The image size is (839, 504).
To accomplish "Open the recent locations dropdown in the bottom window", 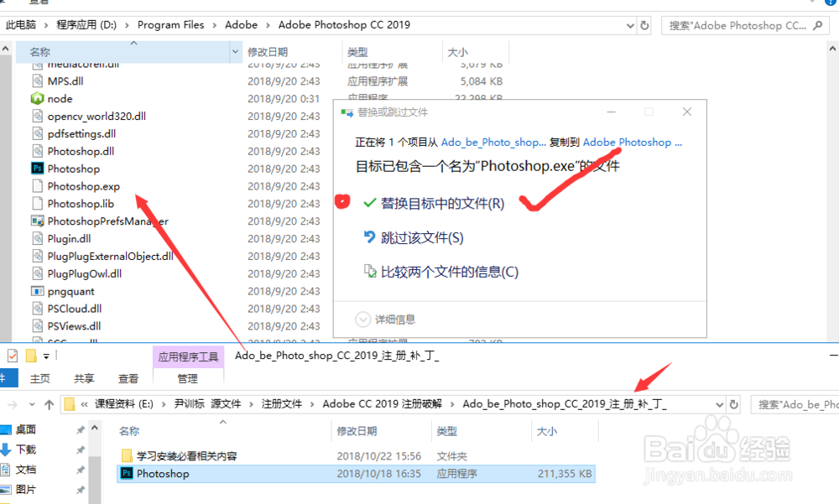I will tap(32, 404).
